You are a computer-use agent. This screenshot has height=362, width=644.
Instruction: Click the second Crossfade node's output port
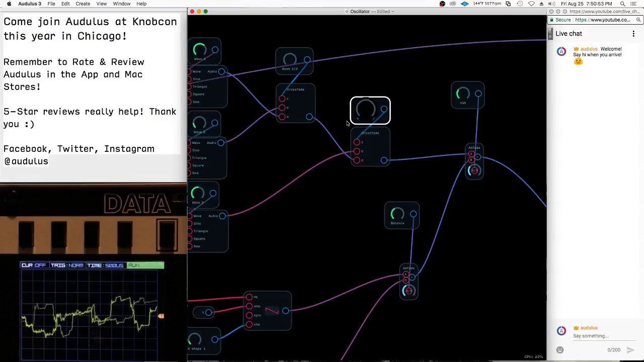384,160
